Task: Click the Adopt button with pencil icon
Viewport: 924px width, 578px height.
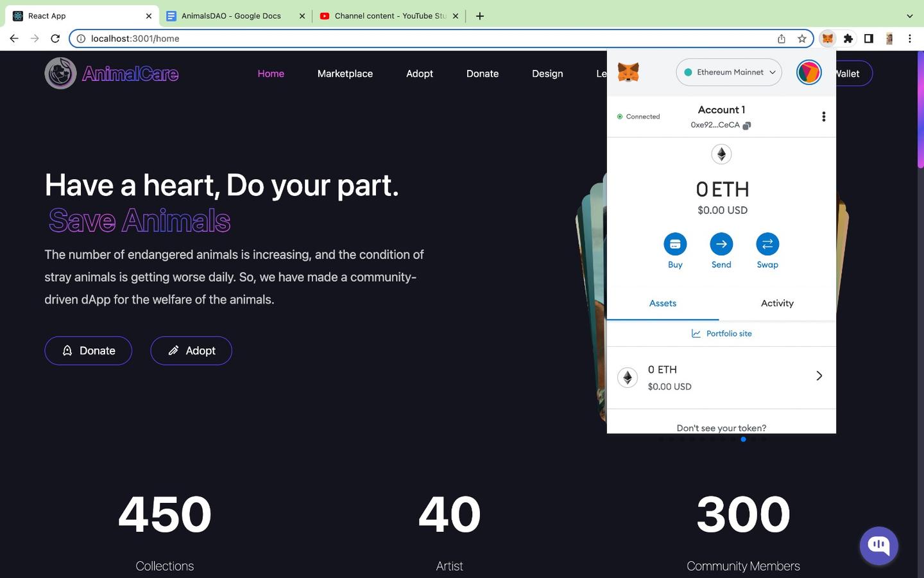Action: 191,351
